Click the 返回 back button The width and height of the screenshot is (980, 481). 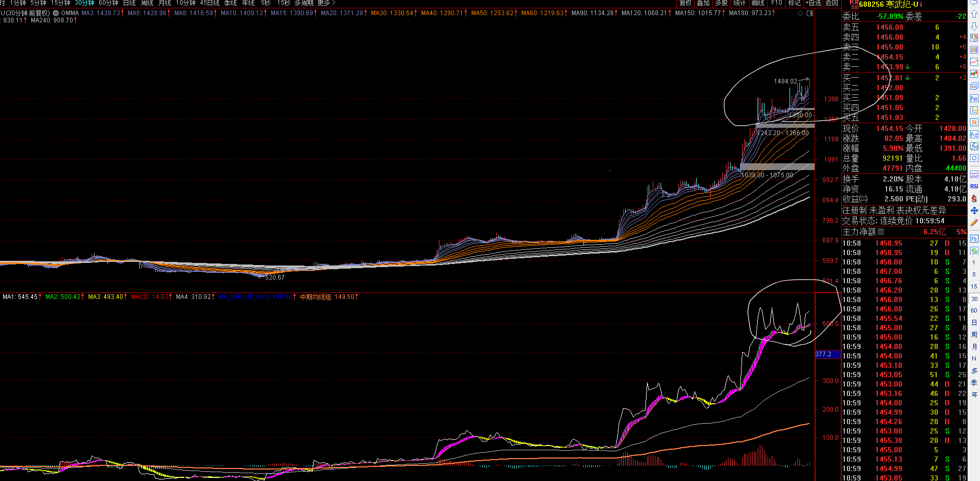pyautogui.click(x=831, y=3)
